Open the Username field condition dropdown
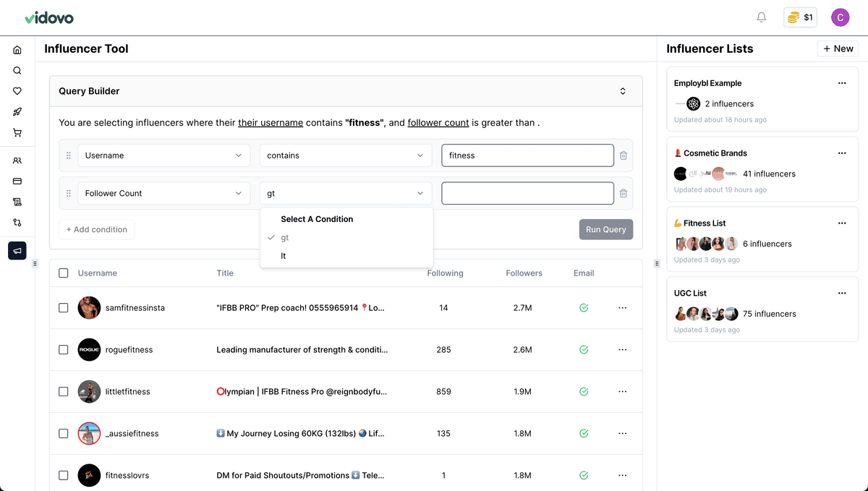 click(345, 155)
